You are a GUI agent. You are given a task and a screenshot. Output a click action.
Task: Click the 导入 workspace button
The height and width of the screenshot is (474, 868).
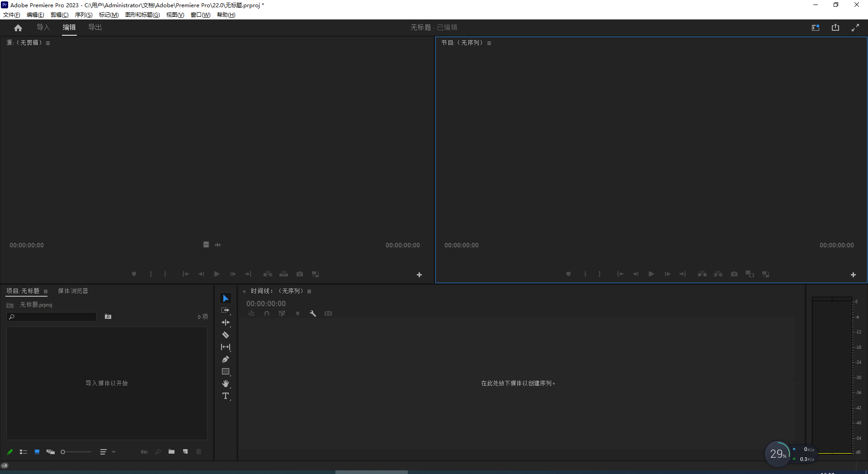coord(43,27)
